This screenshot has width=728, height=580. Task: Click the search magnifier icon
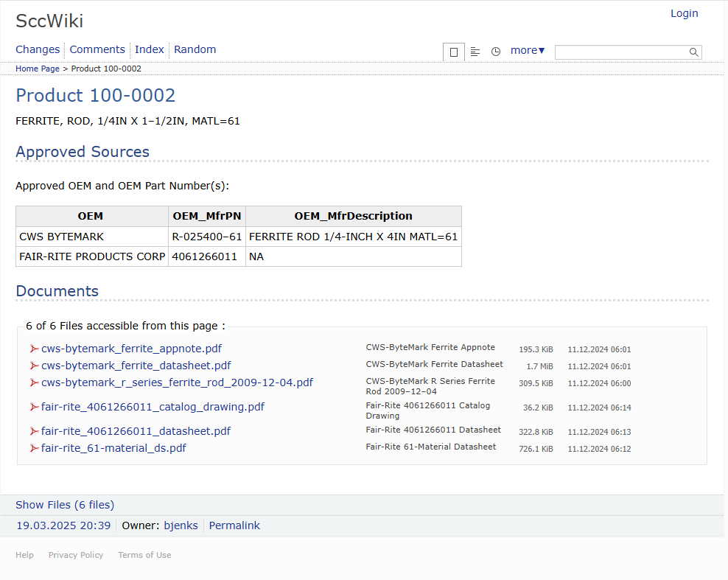coord(693,52)
